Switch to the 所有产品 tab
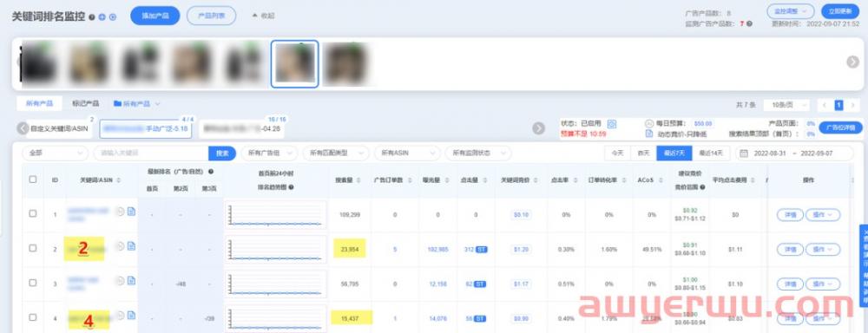 coord(39,103)
